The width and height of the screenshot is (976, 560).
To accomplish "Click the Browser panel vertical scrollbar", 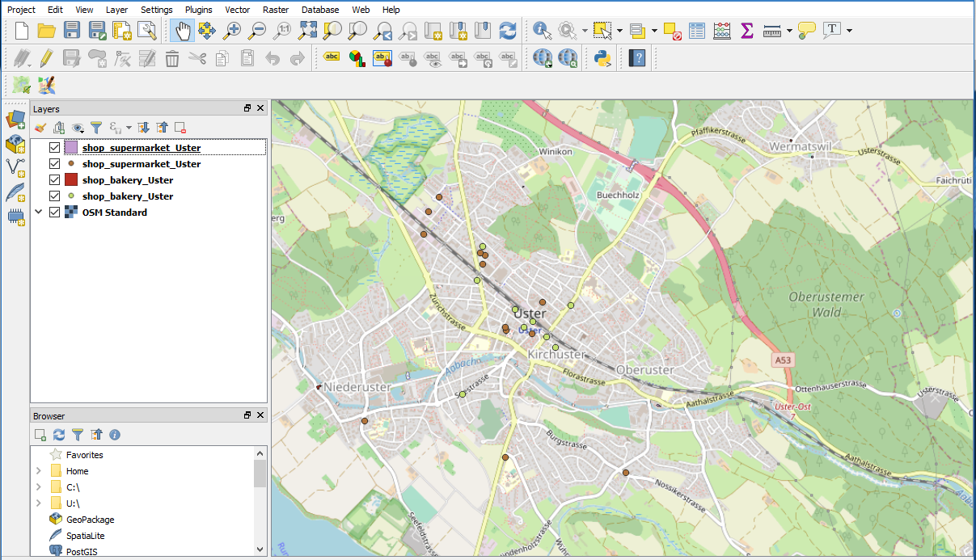I will pos(260,474).
